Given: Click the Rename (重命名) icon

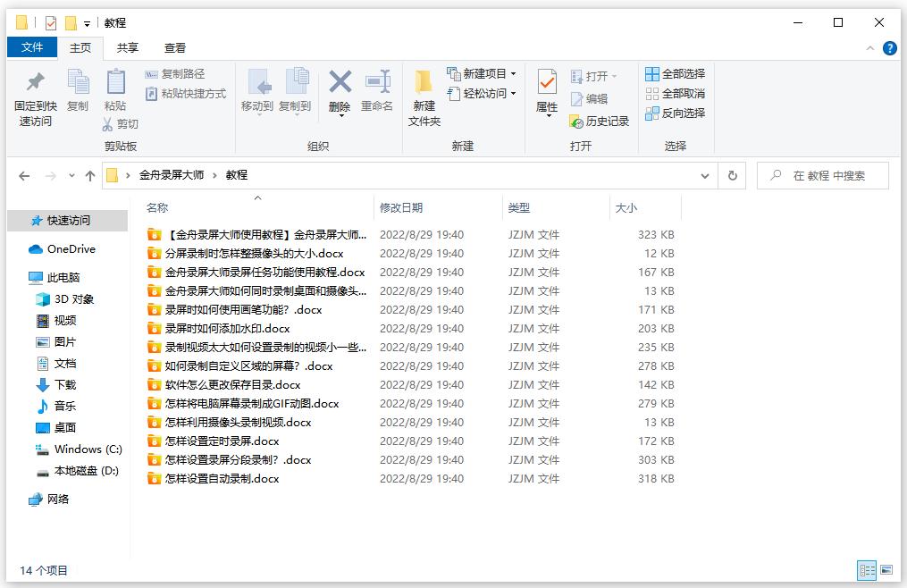Looking at the screenshot, I should point(378,94).
